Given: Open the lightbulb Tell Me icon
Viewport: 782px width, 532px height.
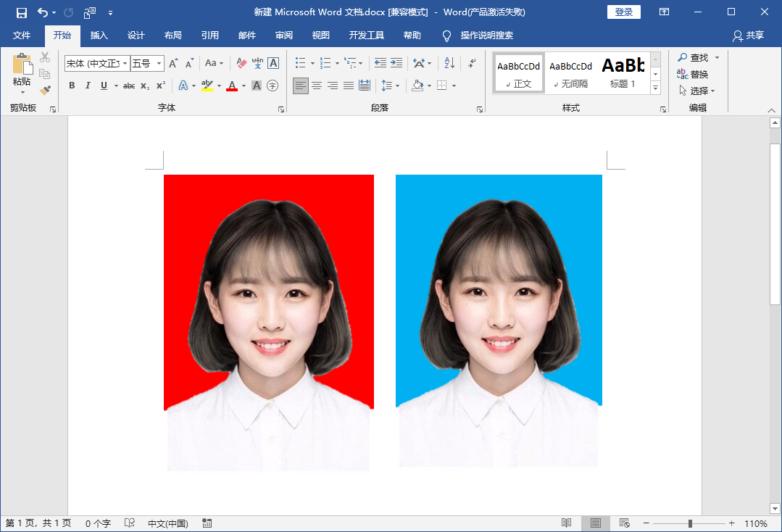Looking at the screenshot, I should tap(446, 36).
